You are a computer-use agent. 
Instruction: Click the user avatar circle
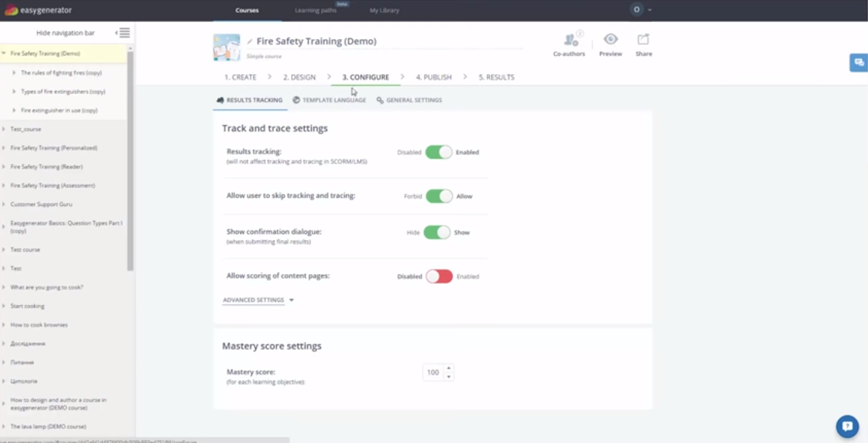(x=637, y=10)
